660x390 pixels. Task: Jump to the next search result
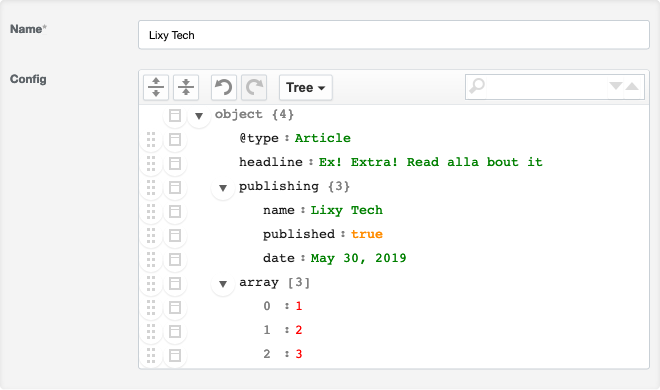616,86
